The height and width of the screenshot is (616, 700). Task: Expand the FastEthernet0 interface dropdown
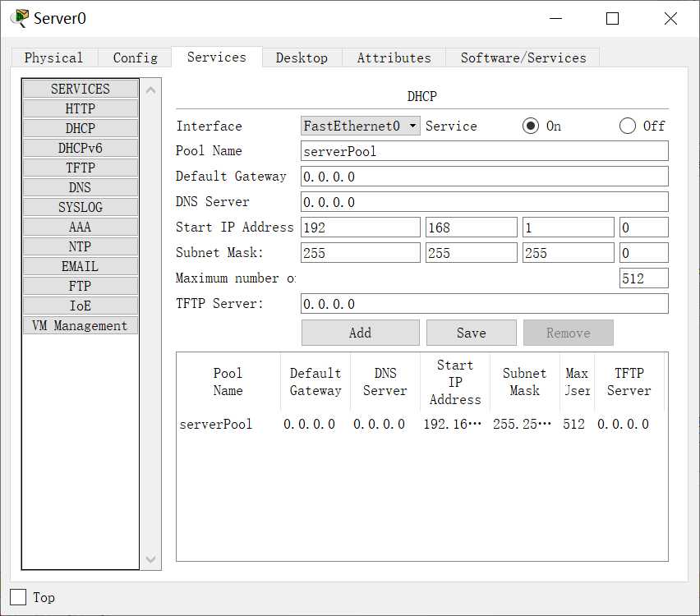pyautogui.click(x=360, y=126)
